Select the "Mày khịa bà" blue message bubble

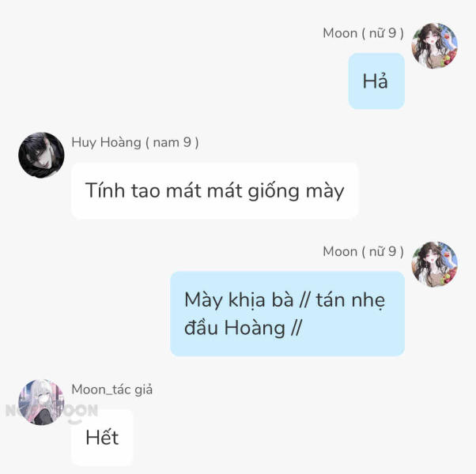click(x=287, y=314)
